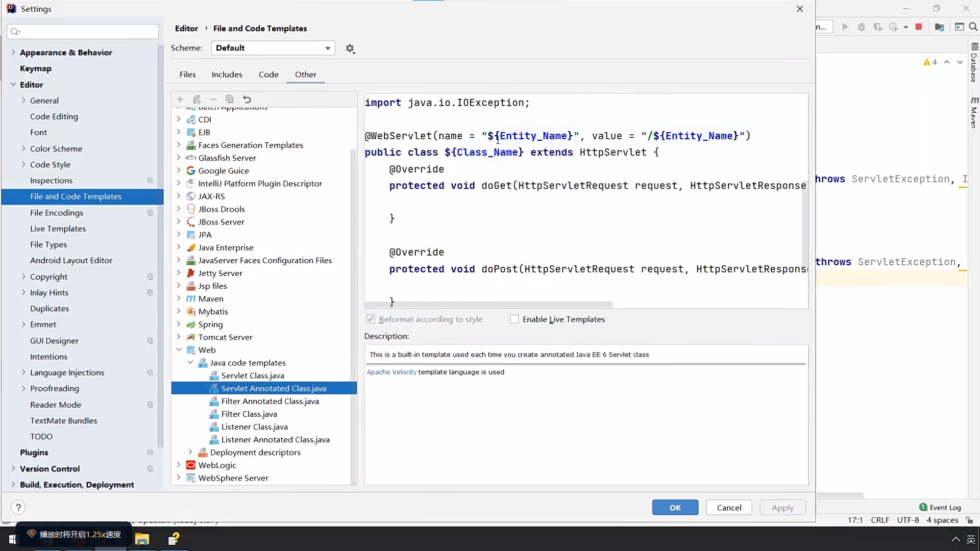This screenshot has width=980, height=551.
Task: Switch to the Code tab
Action: (x=268, y=74)
